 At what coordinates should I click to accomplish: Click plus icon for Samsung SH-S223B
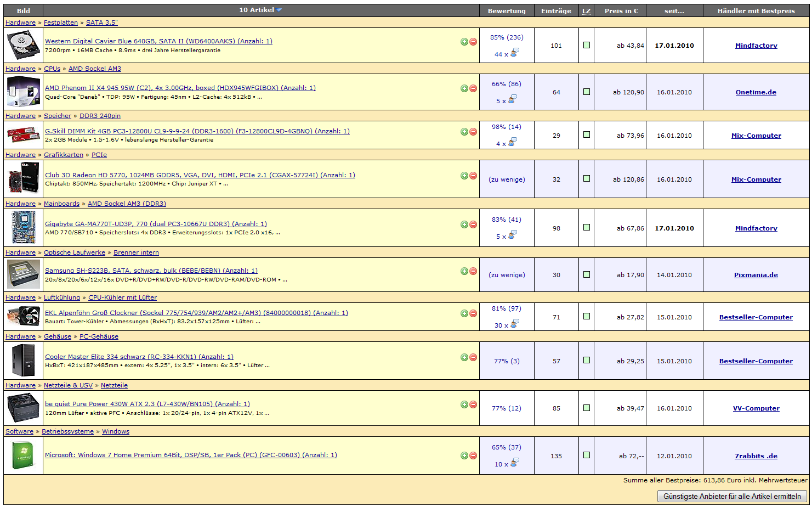click(x=464, y=271)
